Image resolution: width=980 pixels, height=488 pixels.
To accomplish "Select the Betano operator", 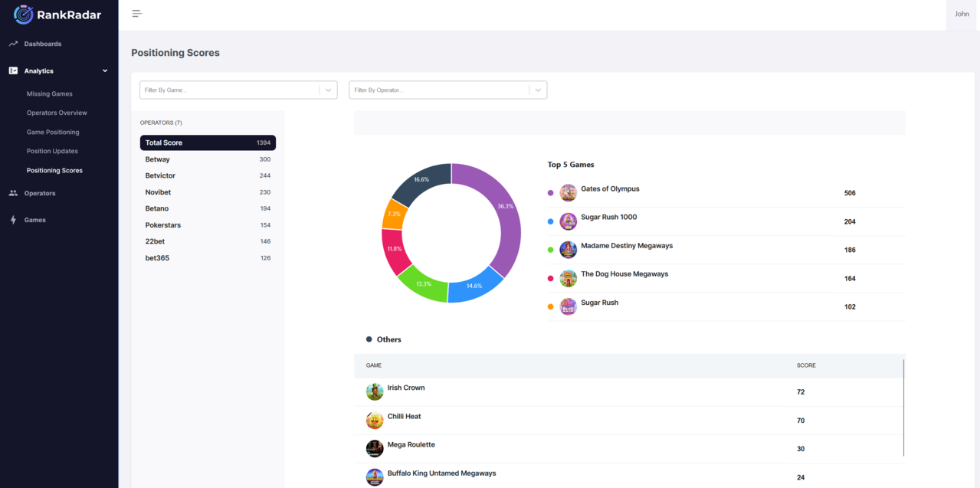I will 208,208.
